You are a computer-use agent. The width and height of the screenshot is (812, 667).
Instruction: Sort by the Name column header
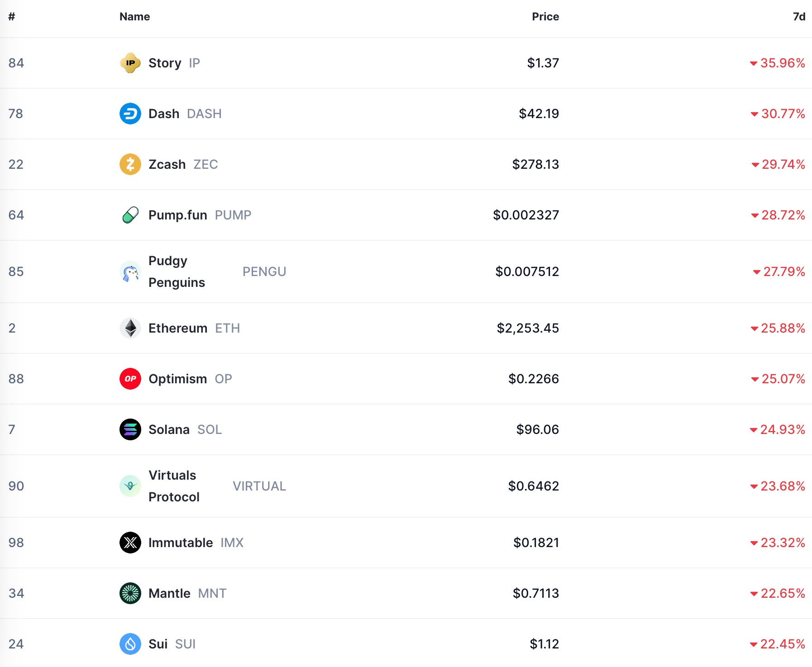[x=134, y=17]
